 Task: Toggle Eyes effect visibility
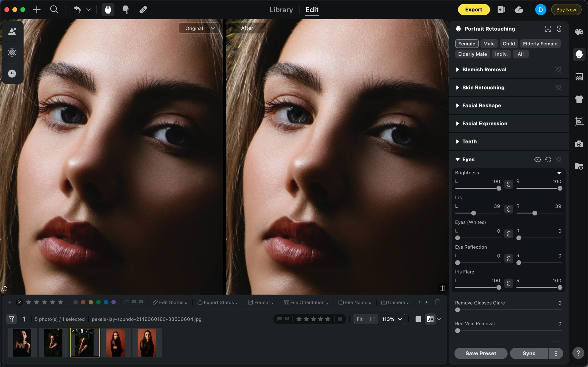(x=537, y=160)
